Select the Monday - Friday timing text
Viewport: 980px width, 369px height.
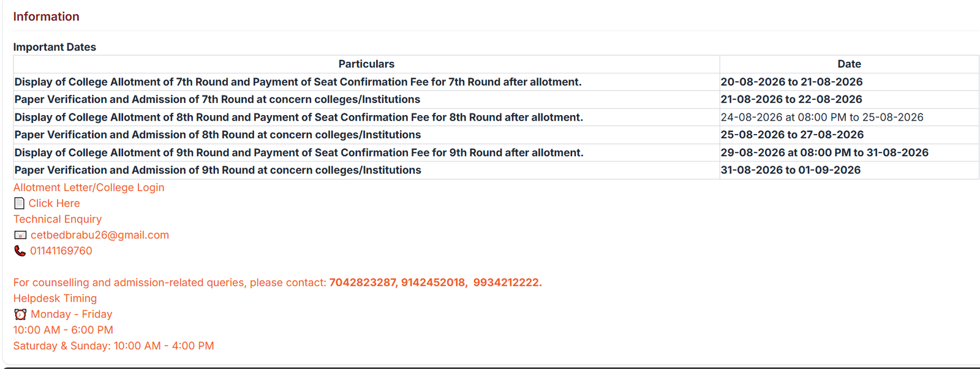tap(72, 314)
